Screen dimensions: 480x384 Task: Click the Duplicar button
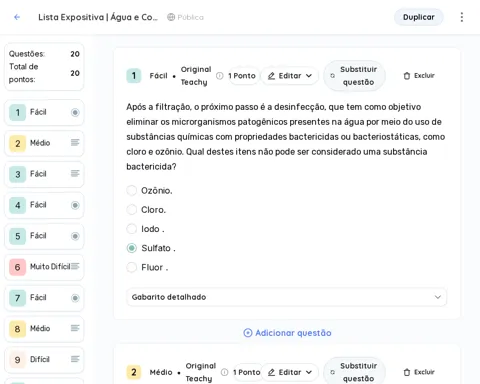point(419,17)
